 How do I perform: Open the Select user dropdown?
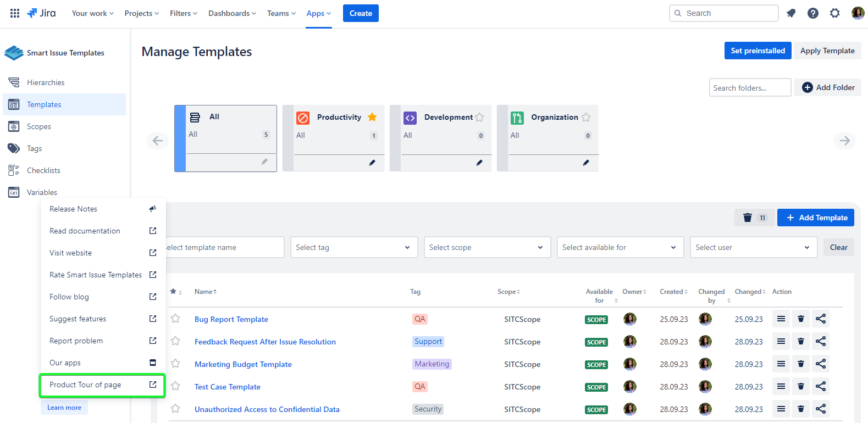[753, 248]
